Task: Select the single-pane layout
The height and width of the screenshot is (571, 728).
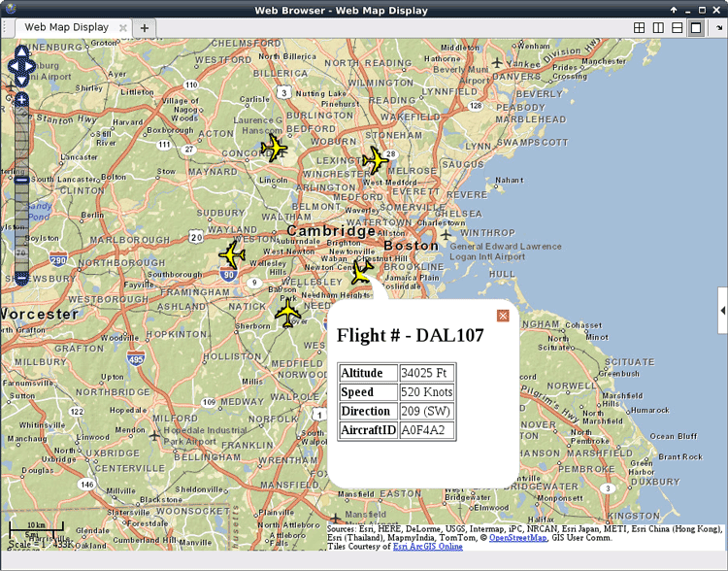Action: point(695,28)
